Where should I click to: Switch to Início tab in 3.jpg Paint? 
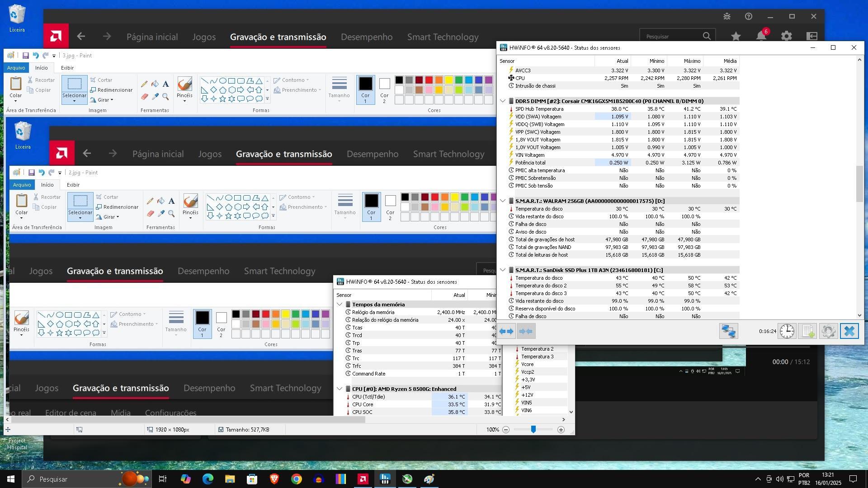click(42, 68)
